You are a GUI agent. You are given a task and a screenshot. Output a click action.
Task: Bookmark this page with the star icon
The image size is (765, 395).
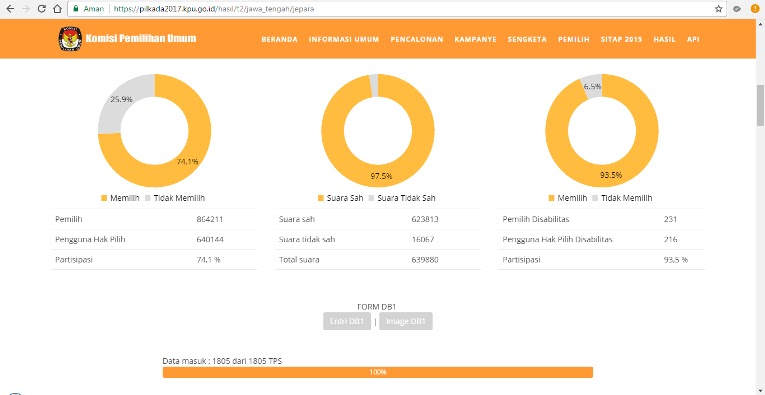click(x=718, y=9)
